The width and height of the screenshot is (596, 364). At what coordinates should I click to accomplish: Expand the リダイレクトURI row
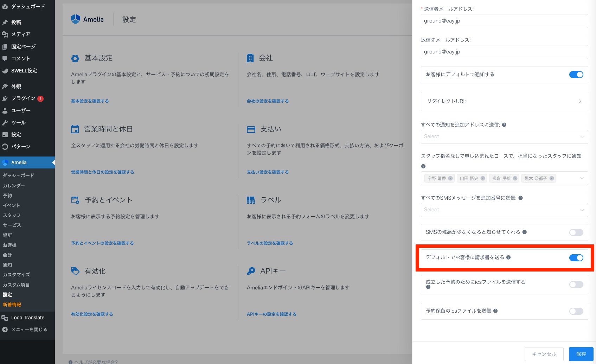pos(504,101)
